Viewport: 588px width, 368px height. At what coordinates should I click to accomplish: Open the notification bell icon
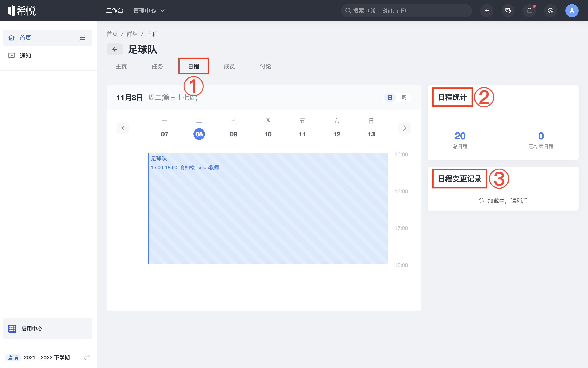click(x=529, y=11)
